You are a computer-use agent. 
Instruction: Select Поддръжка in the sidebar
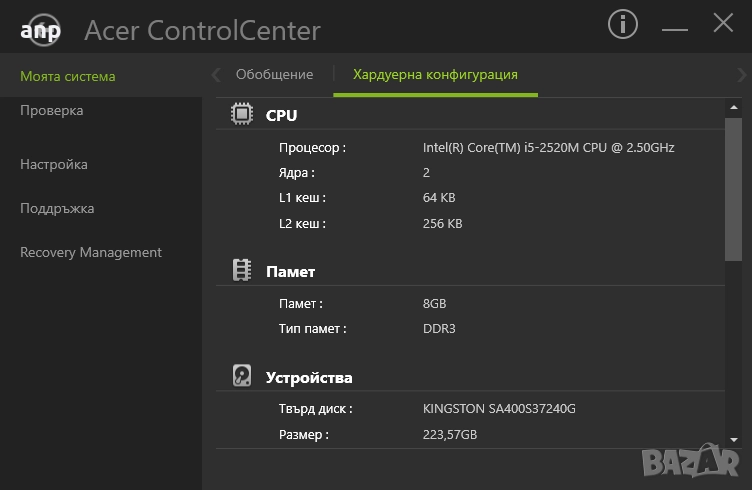pyautogui.click(x=57, y=208)
